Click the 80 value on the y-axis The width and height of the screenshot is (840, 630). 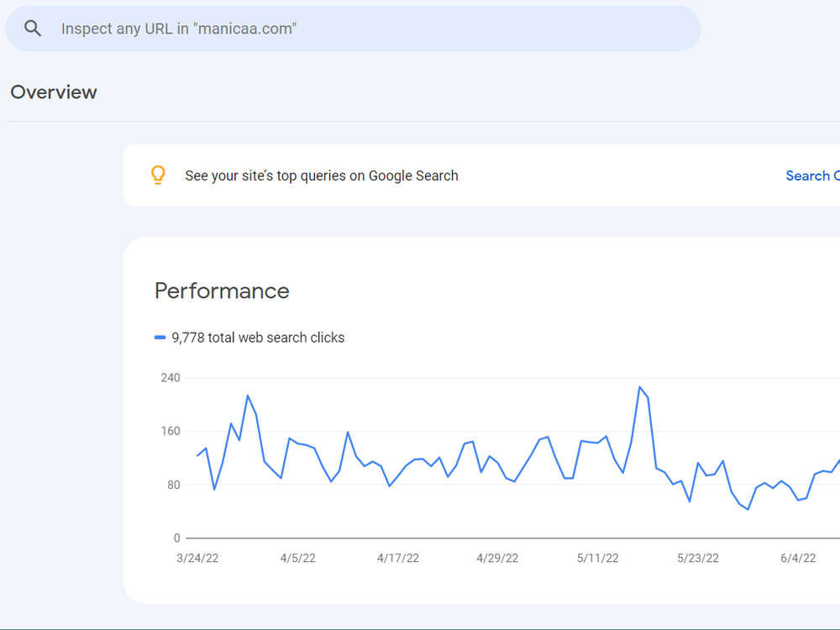pyautogui.click(x=173, y=485)
